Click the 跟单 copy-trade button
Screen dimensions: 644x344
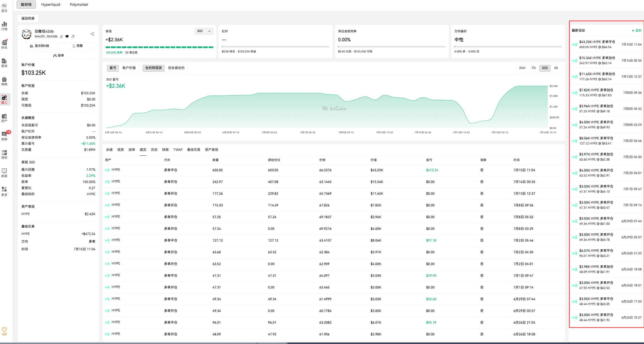pyautogui.click(x=58, y=55)
